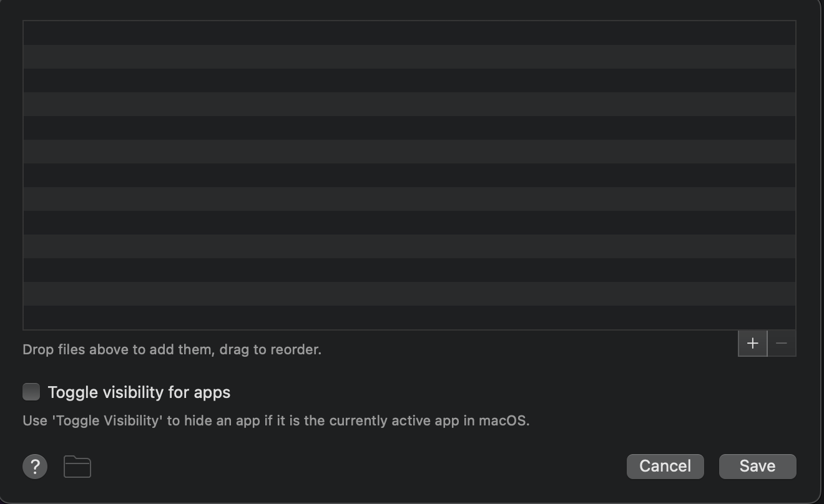Open the folder icon next to help

tap(77, 467)
